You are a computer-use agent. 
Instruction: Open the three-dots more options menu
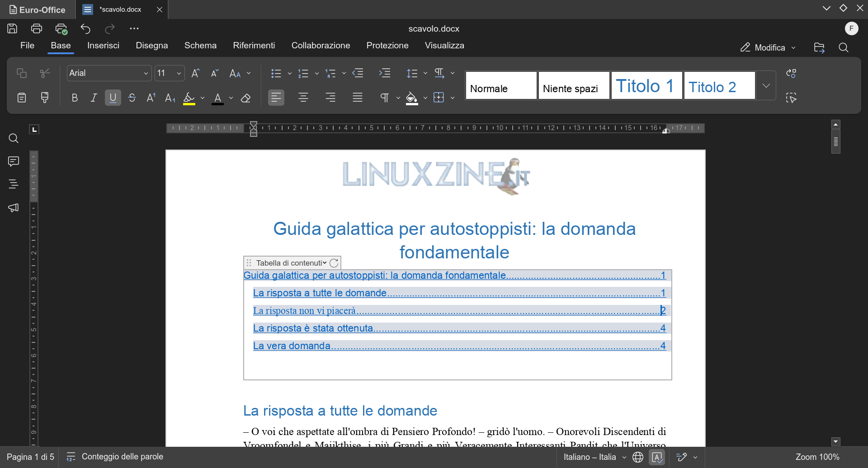134,28
